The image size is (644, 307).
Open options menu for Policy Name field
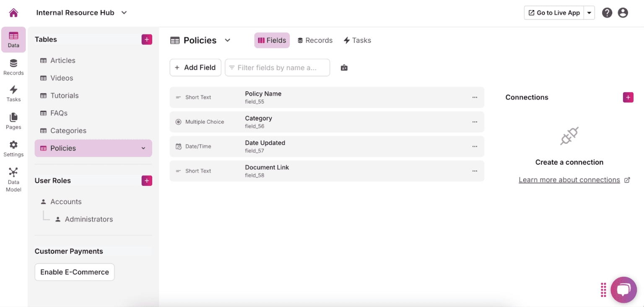pos(475,97)
